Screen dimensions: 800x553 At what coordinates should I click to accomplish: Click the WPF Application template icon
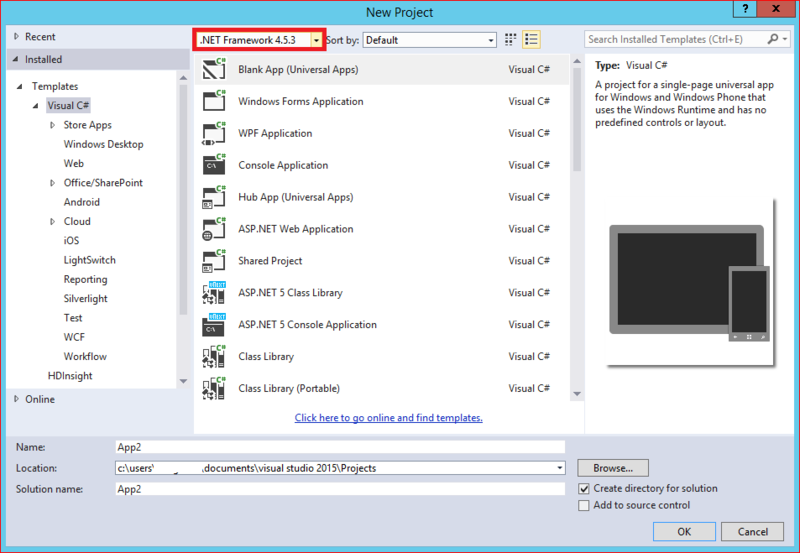(x=214, y=133)
